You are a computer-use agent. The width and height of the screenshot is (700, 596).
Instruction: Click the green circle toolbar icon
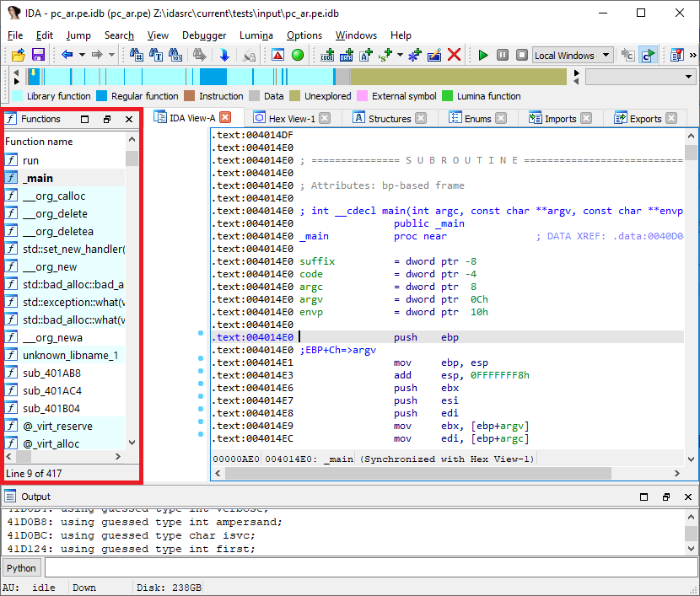tap(298, 55)
